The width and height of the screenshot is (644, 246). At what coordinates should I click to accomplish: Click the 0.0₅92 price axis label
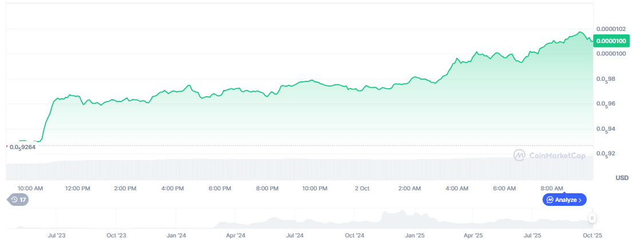tap(606, 154)
